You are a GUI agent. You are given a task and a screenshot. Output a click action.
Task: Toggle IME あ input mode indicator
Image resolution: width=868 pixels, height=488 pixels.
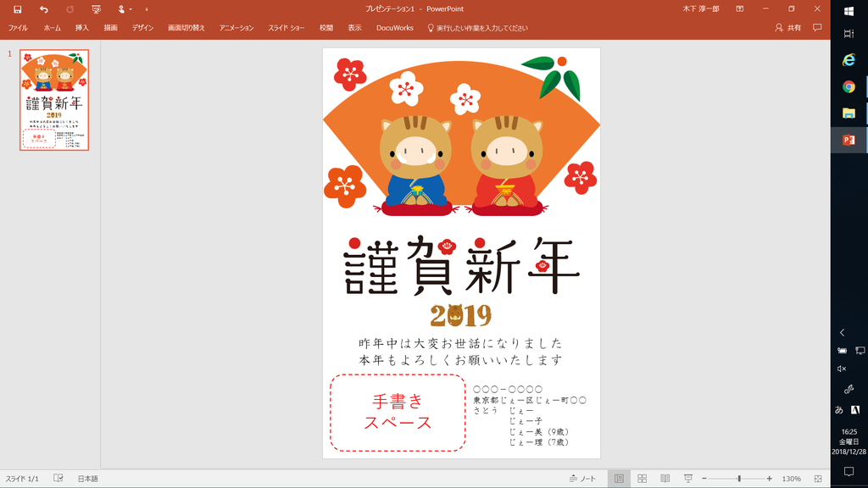pyautogui.click(x=839, y=410)
